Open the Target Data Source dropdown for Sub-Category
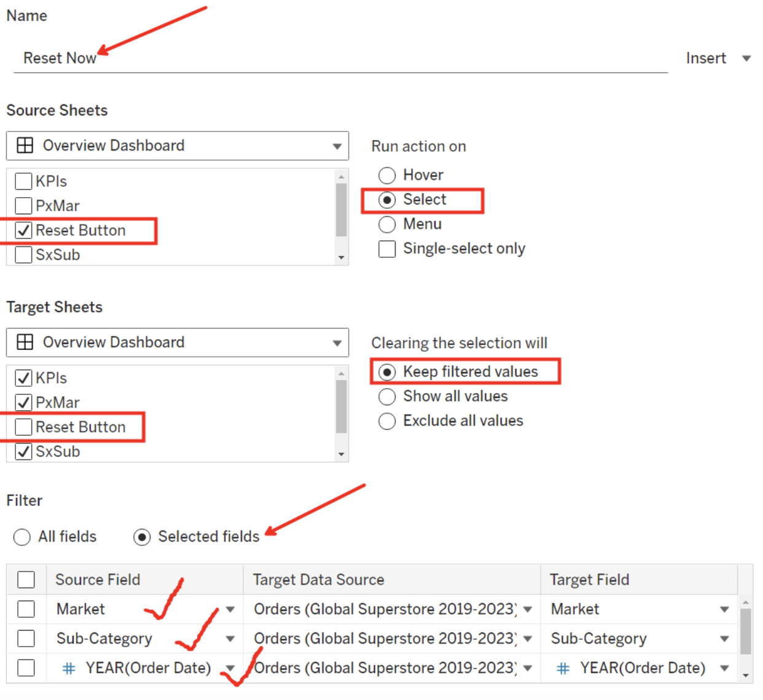 528,639
